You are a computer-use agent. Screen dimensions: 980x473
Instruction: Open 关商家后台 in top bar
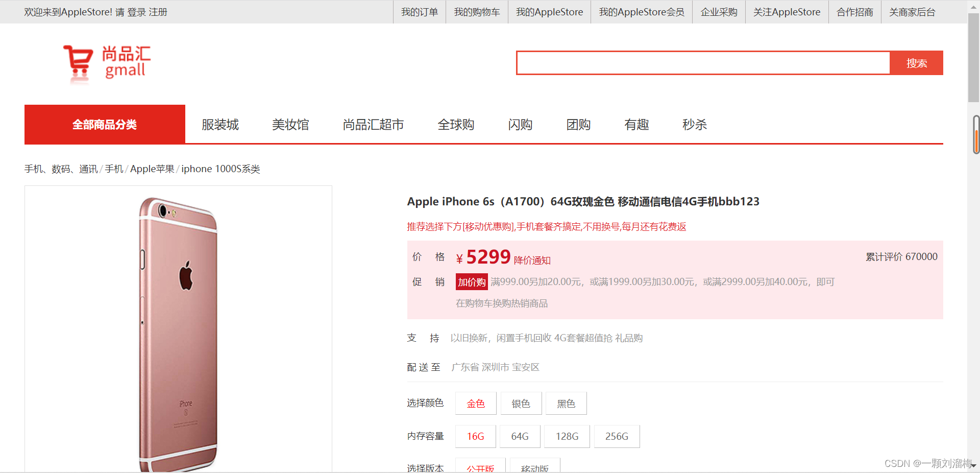(912, 12)
